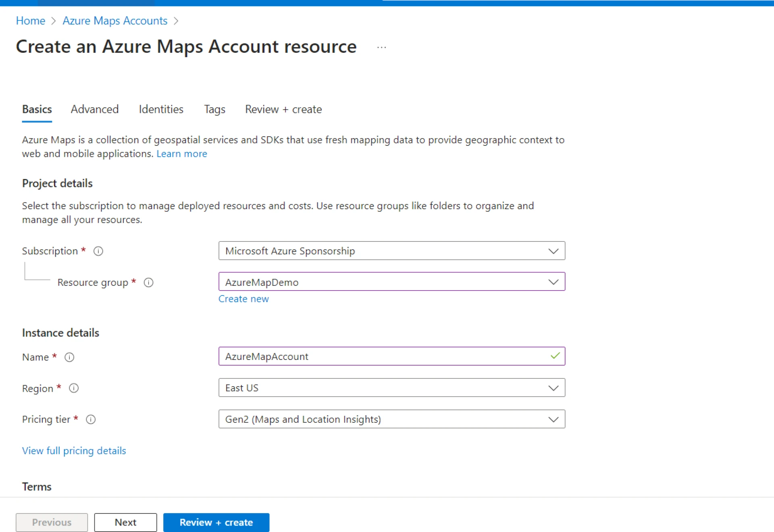Viewport: 774px width, 532px height.
Task: Click the Region info icon
Action: [74, 388]
